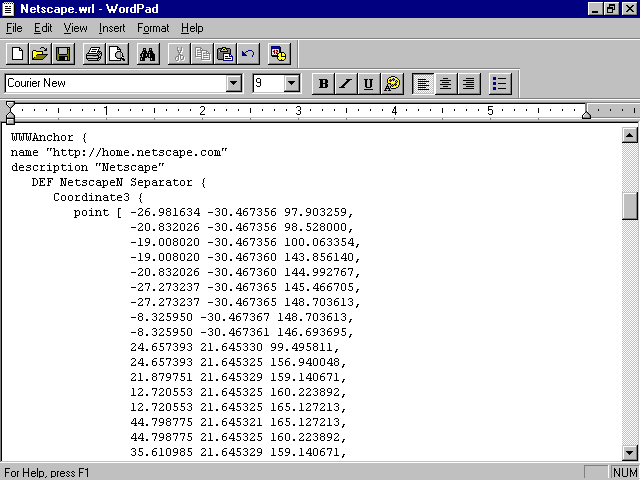Open the Insert menu
This screenshot has width=640, height=480.
(112, 28)
